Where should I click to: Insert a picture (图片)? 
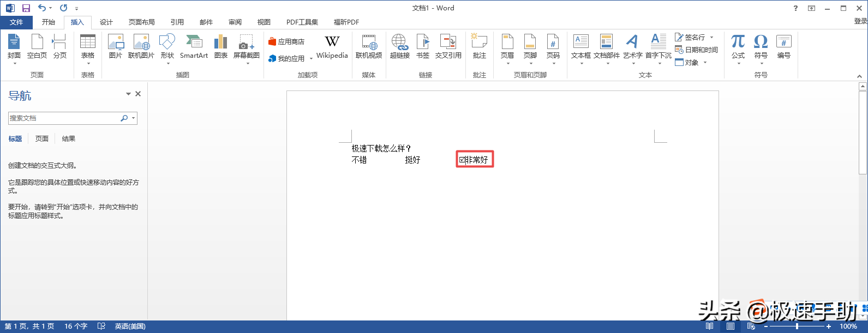point(116,46)
